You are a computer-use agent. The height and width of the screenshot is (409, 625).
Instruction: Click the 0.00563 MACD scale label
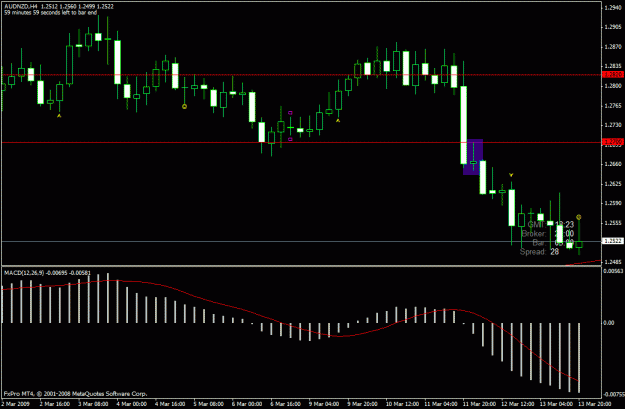(613, 271)
